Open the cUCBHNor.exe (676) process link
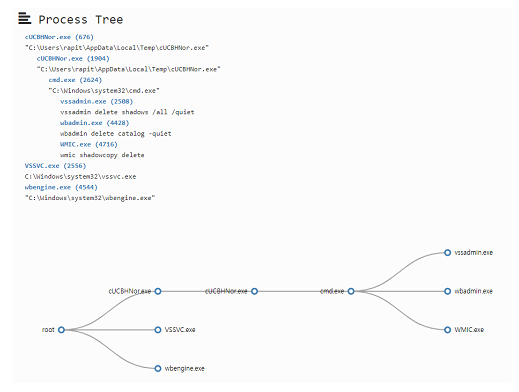 (59, 37)
